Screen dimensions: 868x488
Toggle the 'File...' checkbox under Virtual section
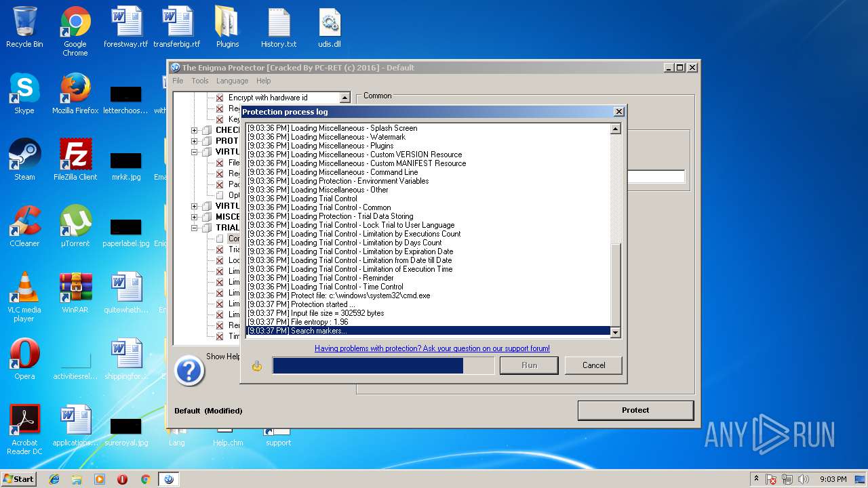point(220,163)
